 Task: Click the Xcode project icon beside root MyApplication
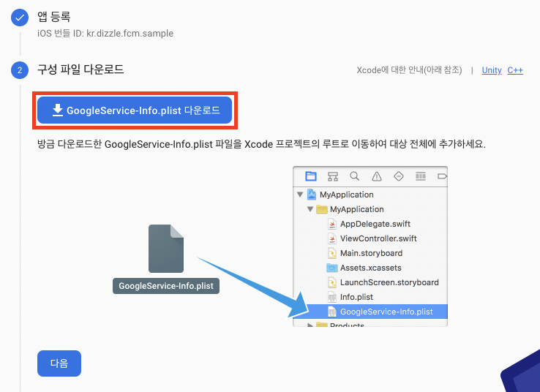point(312,195)
